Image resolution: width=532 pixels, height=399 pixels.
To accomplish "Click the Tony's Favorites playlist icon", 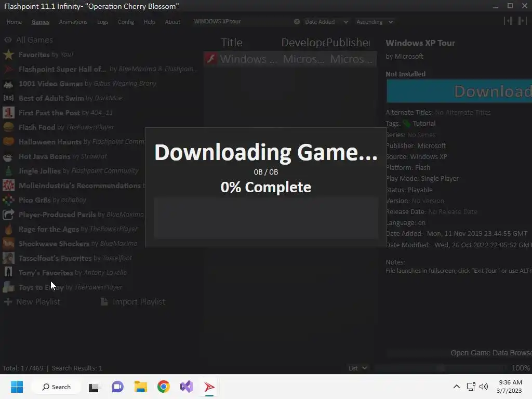I will point(8,273).
